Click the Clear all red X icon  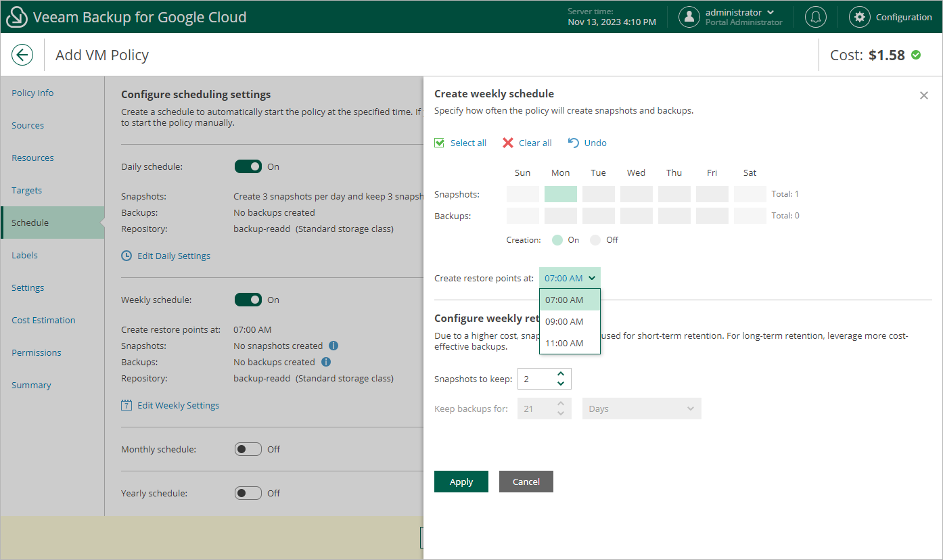click(x=508, y=143)
